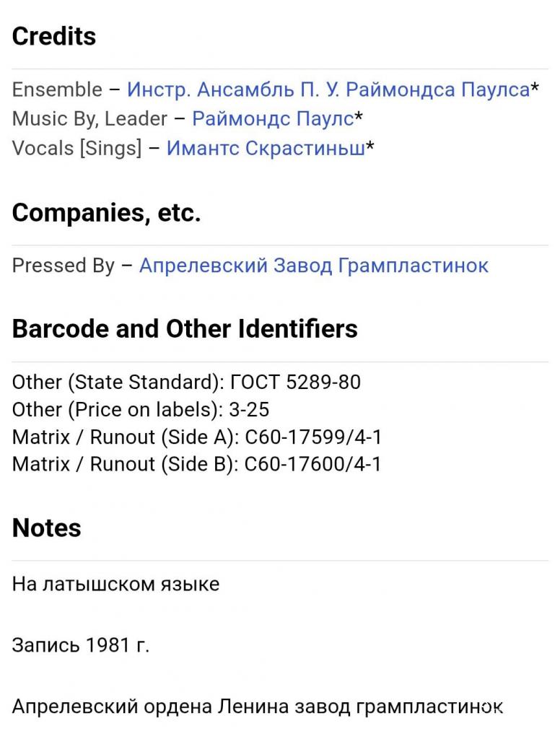
Task: Click the На латышском языке note
Action: (x=115, y=584)
